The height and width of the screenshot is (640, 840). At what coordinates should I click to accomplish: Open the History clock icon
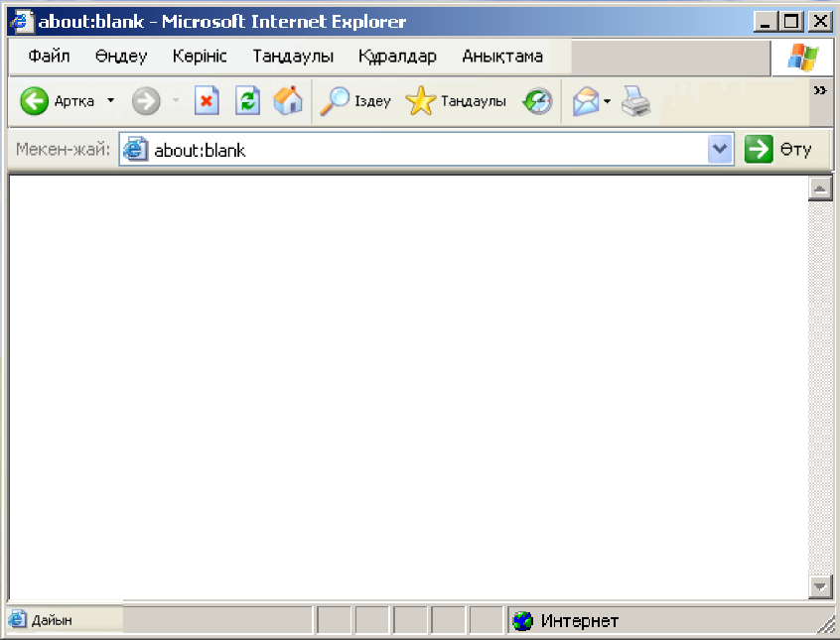coord(537,100)
